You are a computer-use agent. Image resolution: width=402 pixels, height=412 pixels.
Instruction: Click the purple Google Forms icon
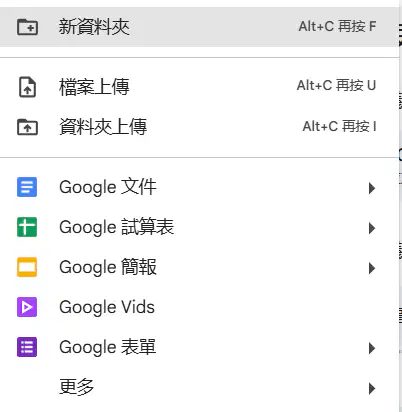[27, 347]
